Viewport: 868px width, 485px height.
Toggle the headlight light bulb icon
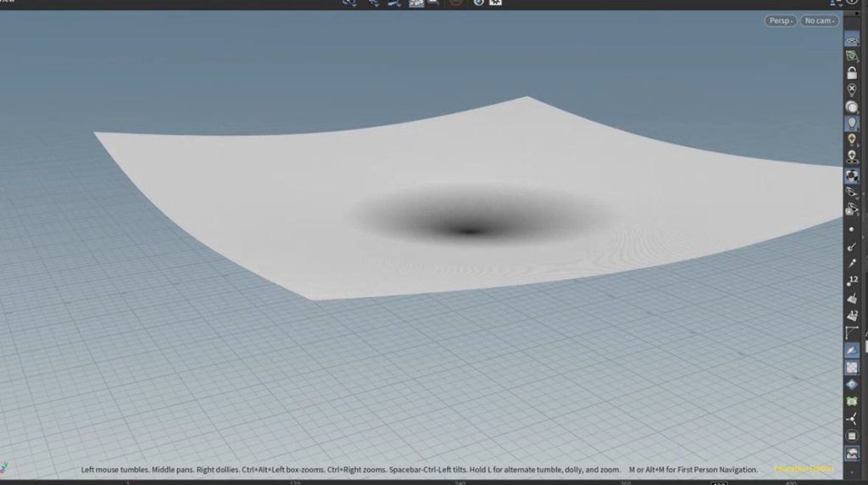(852, 124)
